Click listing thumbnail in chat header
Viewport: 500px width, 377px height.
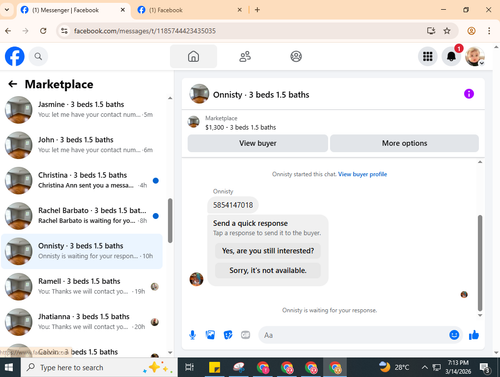[x=199, y=94]
